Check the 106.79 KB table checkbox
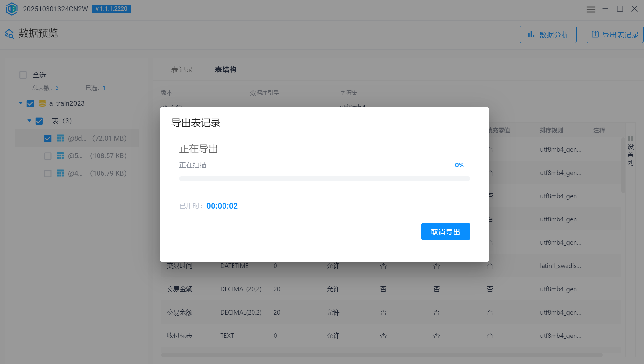Screen dimensions: 644x364 point(48,173)
